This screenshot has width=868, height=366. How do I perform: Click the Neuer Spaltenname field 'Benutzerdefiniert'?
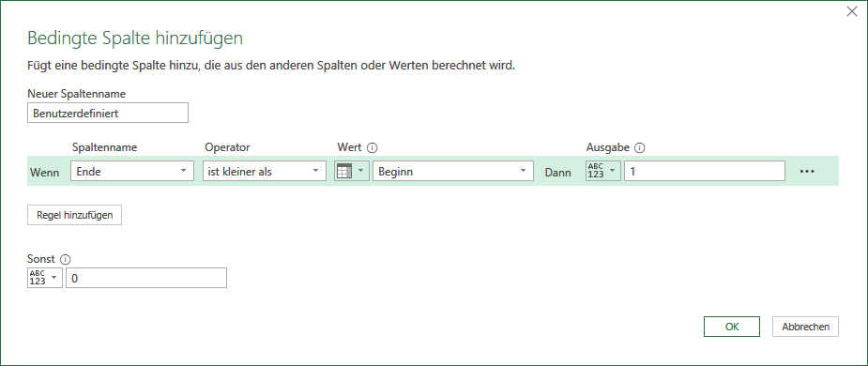tap(107, 113)
